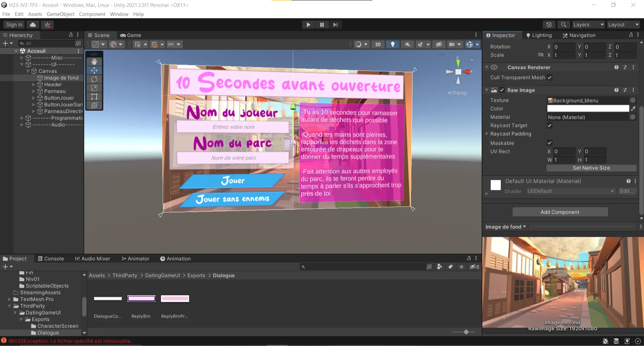This screenshot has width=644, height=346.
Task: Select the Hand tool in the Scene toolbar
Action: 94,61
